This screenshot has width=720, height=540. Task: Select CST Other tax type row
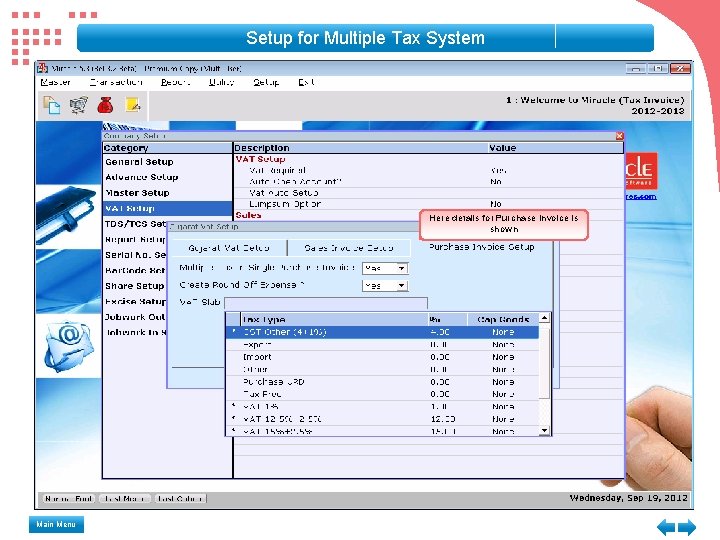click(x=382, y=332)
